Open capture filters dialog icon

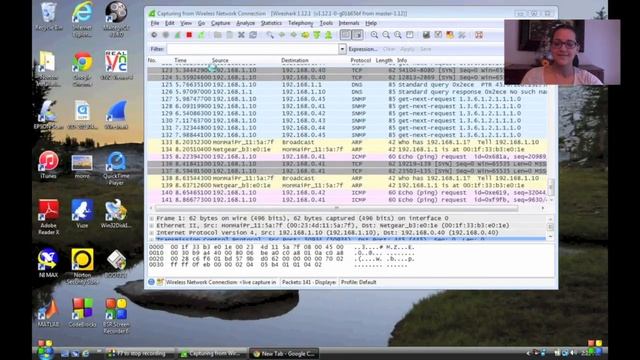click(426, 35)
